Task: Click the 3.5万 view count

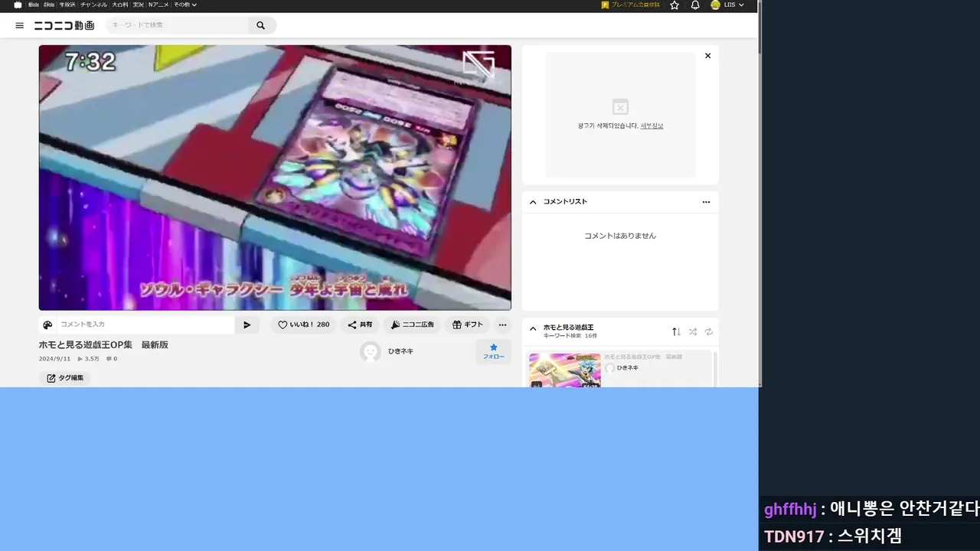Action: pyautogui.click(x=89, y=359)
